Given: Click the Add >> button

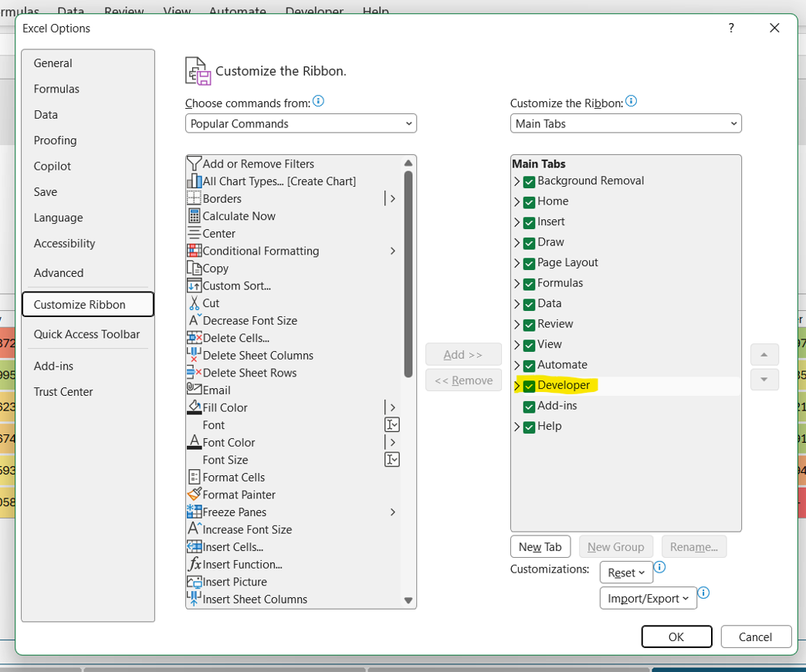Looking at the screenshot, I should (463, 354).
